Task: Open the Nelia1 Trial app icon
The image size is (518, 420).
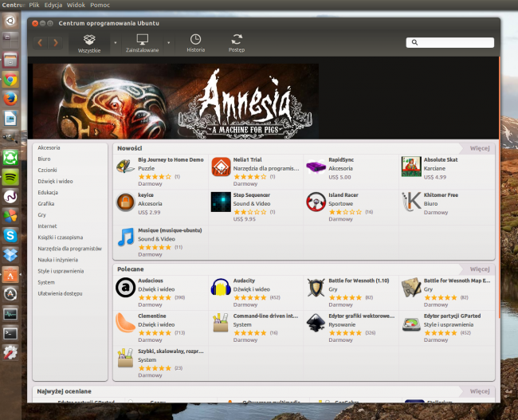Action: pyautogui.click(x=221, y=167)
